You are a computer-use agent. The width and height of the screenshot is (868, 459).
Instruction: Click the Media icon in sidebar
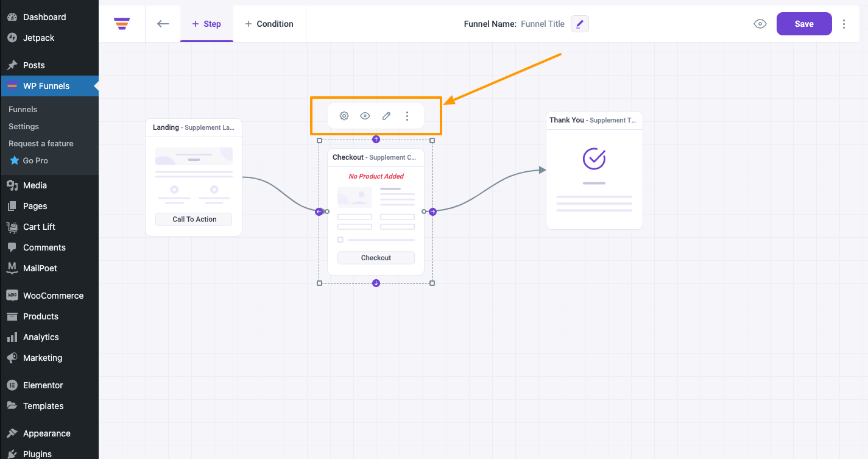[12, 185]
